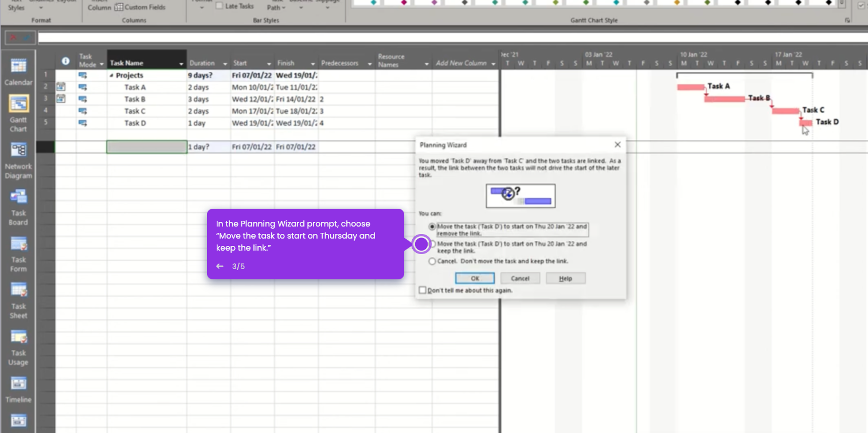Image resolution: width=868 pixels, height=433 pixels.
Task: Click the '3 days' duration cell of Task B
Action: click(209, 99)
